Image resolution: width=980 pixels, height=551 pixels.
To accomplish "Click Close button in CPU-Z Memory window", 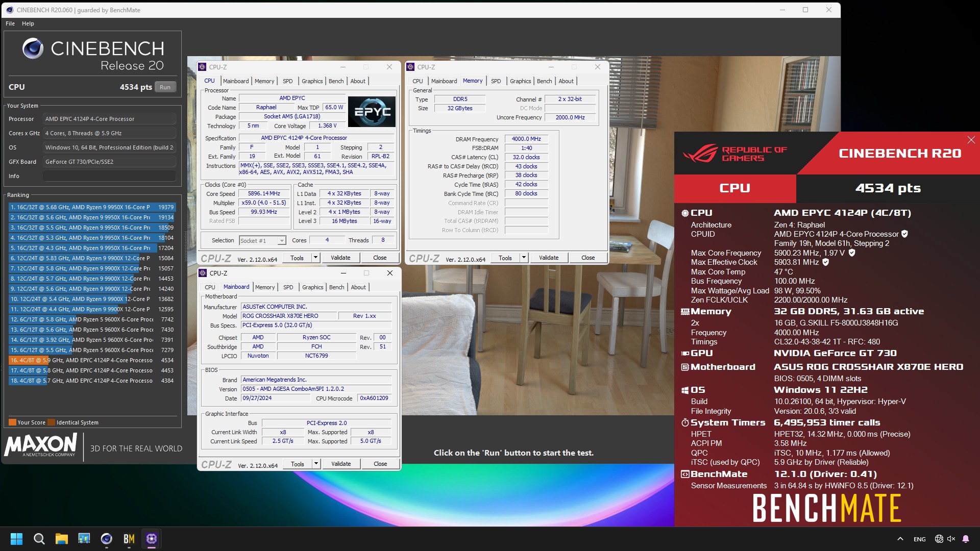I will pyautogui.click(x=588, y=258).
